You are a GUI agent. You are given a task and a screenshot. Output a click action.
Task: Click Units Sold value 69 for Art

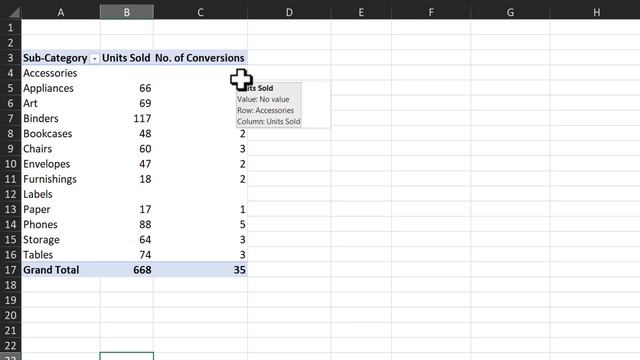(145, 103)
